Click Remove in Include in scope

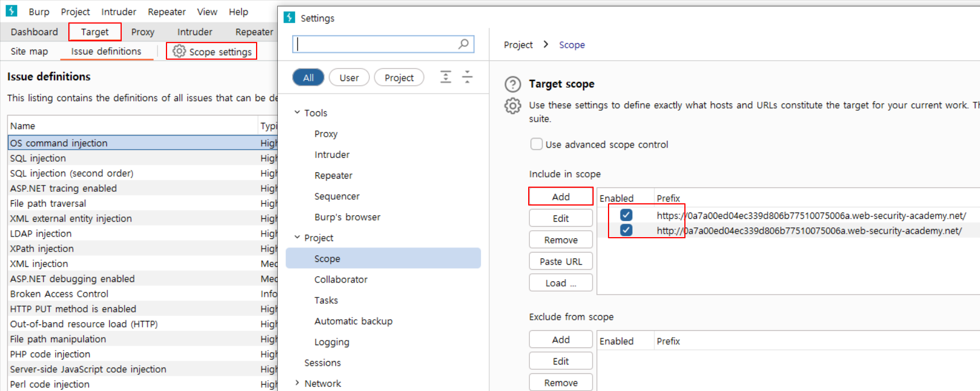click(x=561, y=240)
